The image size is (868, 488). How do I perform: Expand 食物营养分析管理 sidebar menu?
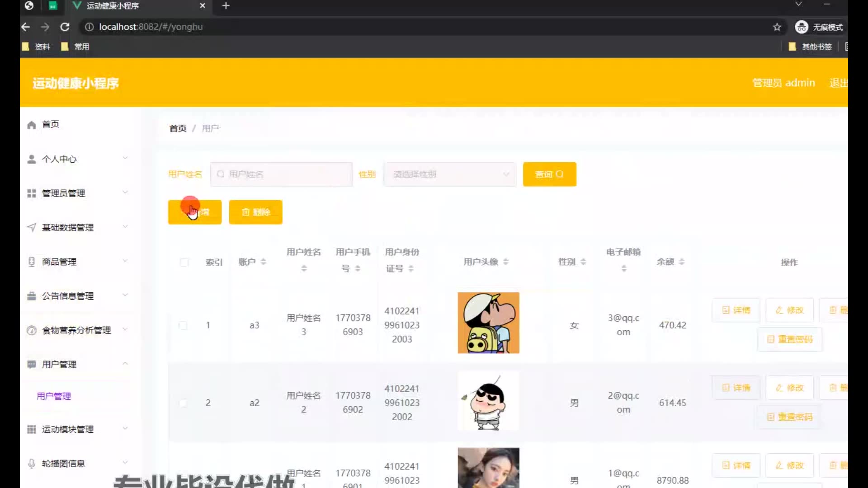(125, 329)
